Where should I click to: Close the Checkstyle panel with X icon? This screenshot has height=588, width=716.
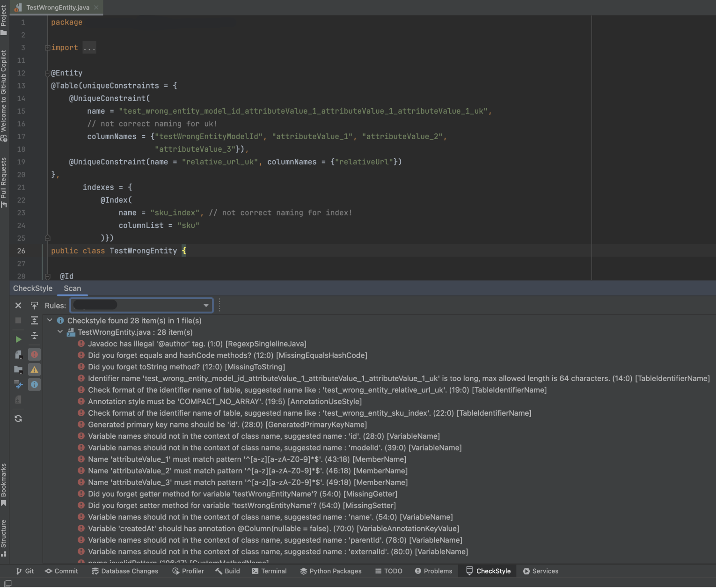[18, 306]
